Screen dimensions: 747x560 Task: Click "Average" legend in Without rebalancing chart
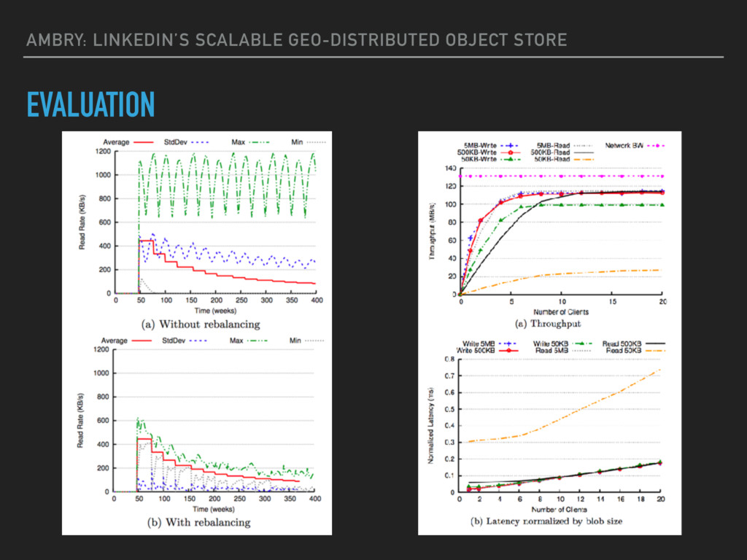pyautogui.click(x=116, y=142)
